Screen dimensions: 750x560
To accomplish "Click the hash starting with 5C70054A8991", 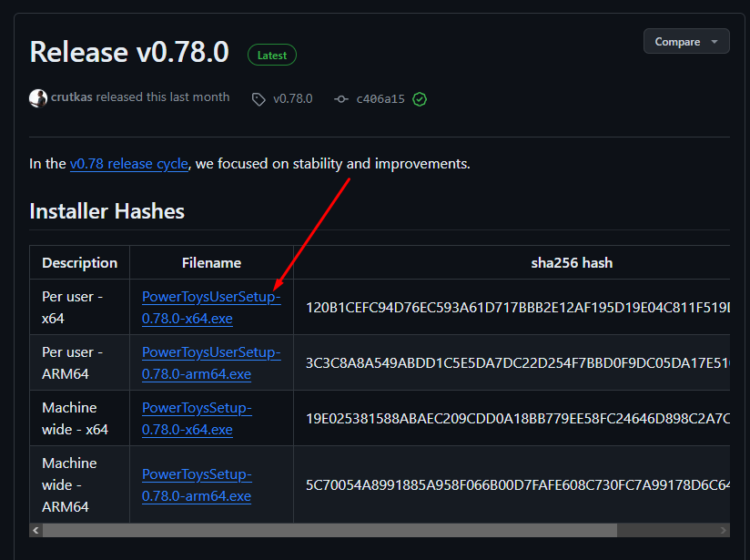I will (518, 484).
